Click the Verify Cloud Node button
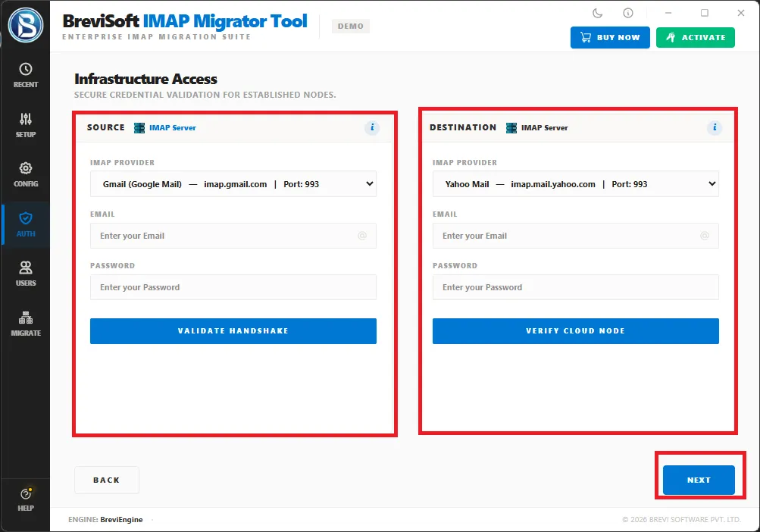 pyautogui.click(x=576, y=331)
